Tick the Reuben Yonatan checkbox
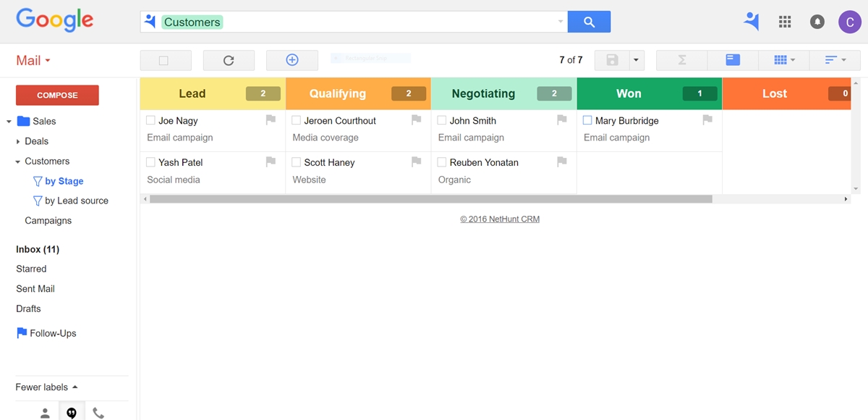Screen dimensions: 868x420 tap(441, 162)
